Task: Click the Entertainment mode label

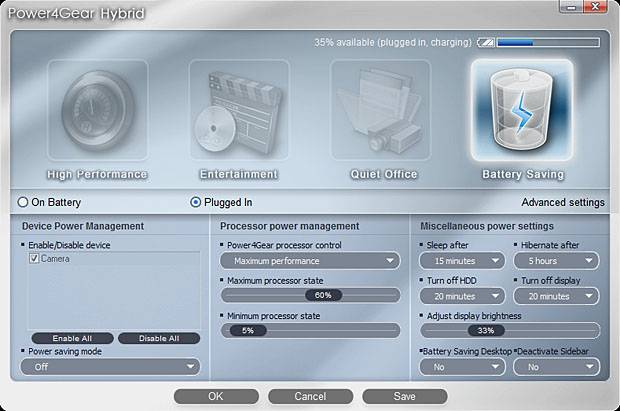Action: coord(239,174)
